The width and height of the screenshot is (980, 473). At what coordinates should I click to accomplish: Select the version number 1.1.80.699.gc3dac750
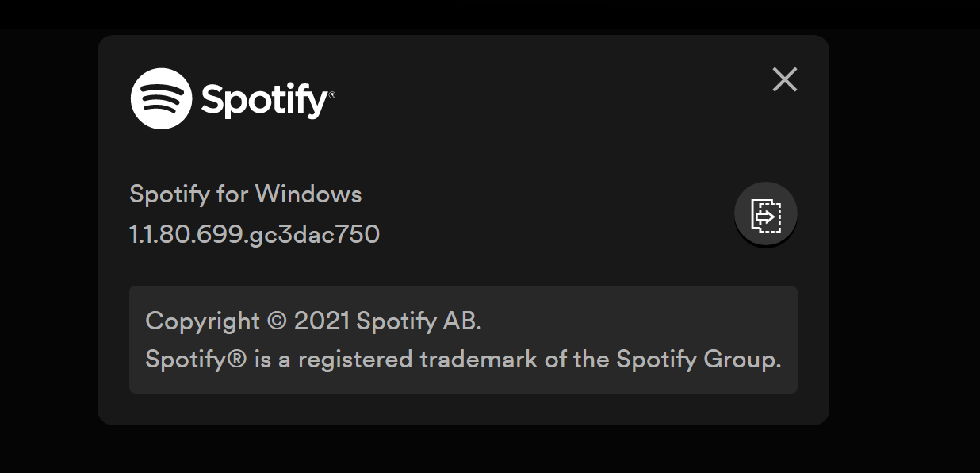(255, 235)
